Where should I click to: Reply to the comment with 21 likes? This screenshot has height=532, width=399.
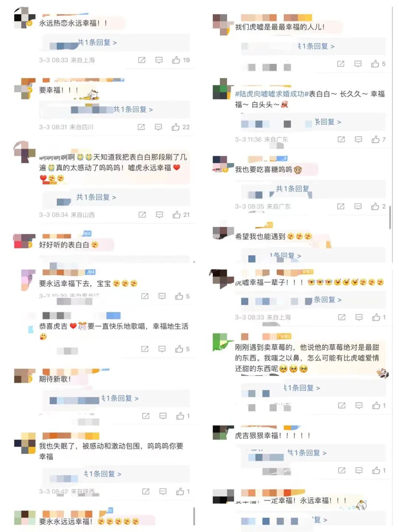pyautogui.click(x=159, y=214)
